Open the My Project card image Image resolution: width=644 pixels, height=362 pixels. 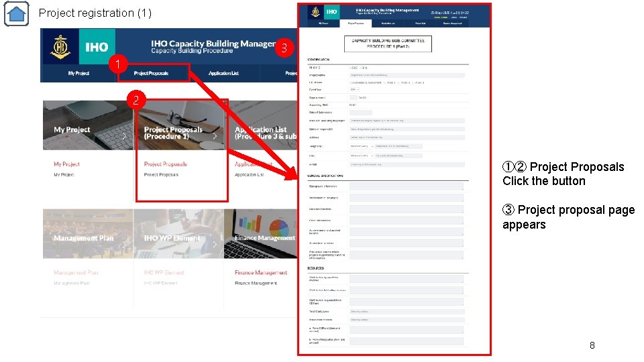[88, 125]
